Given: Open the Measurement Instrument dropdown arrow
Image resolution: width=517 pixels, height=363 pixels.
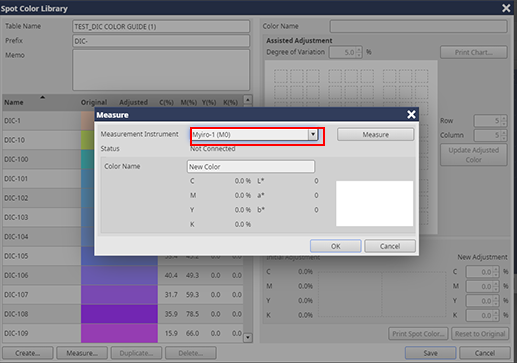Looking at the screenshot, I should [x=313, y=135].
